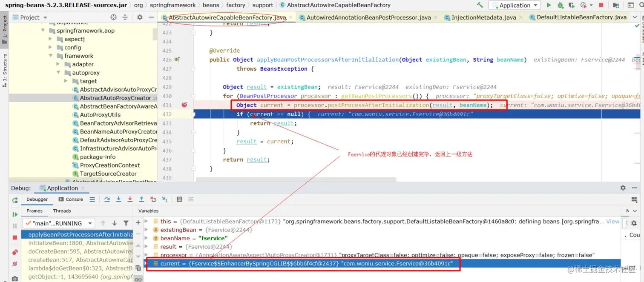Expand the target folder
The image size is (644, 282).
click(x=66, y=81)
